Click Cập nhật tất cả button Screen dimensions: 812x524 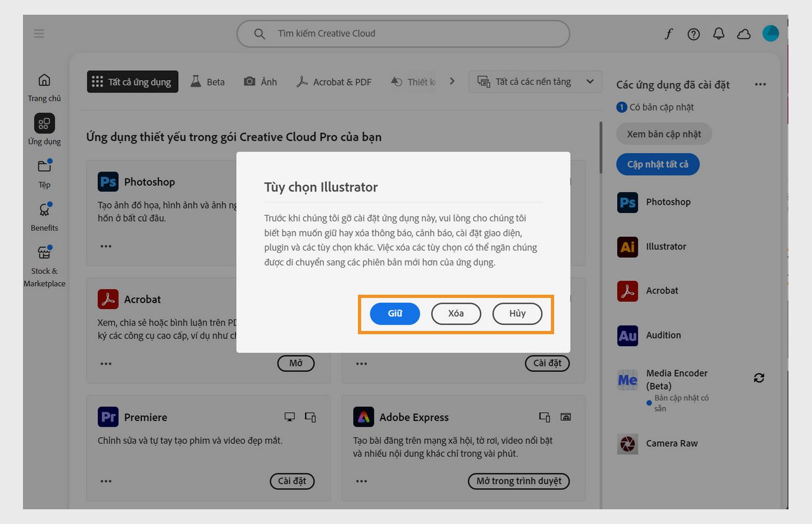[x=658, y=164]
